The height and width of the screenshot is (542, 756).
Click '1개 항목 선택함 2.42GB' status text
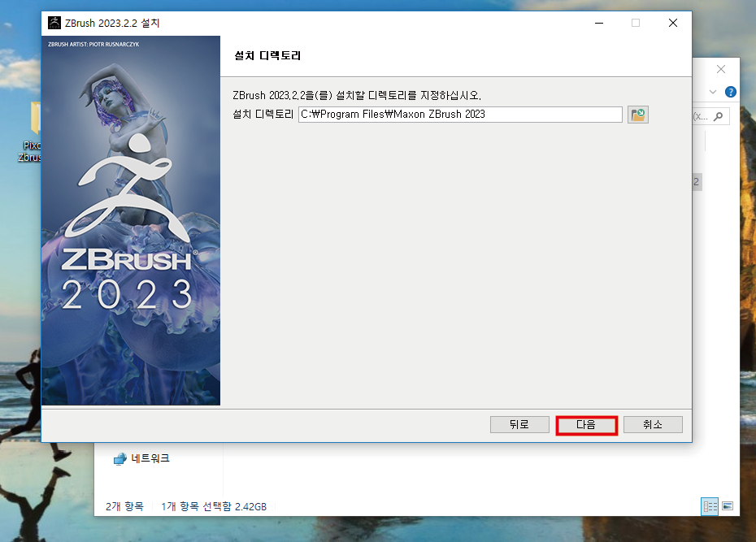214,506
